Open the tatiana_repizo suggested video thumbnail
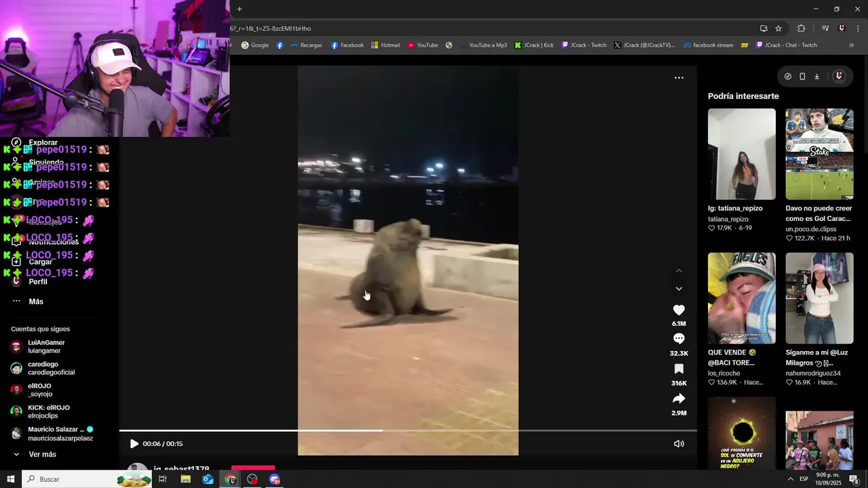868x488 pixels. [742, 154]
